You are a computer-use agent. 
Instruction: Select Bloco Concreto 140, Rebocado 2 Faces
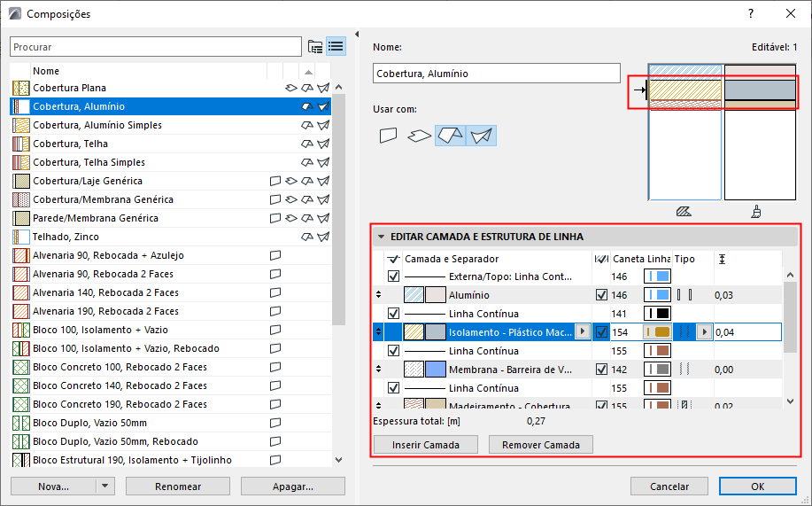[x=170, y=385]
